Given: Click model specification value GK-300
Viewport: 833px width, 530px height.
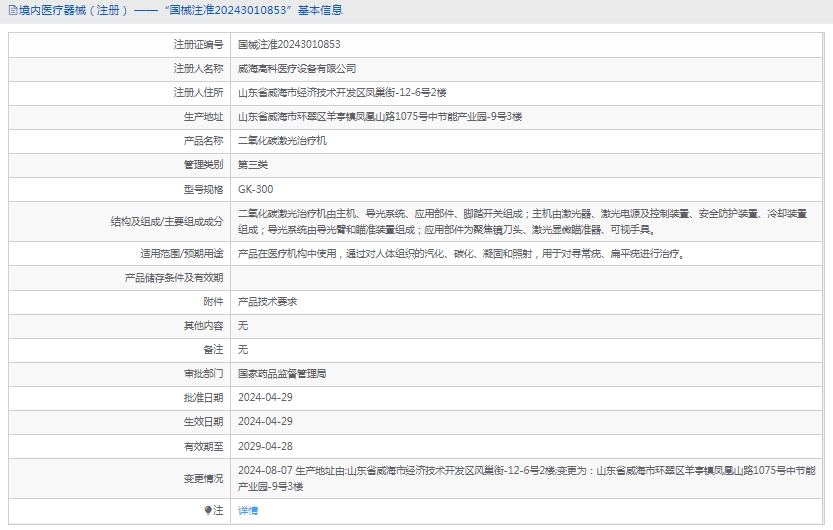Looking at the screenshot, I should tap(255, 189).
